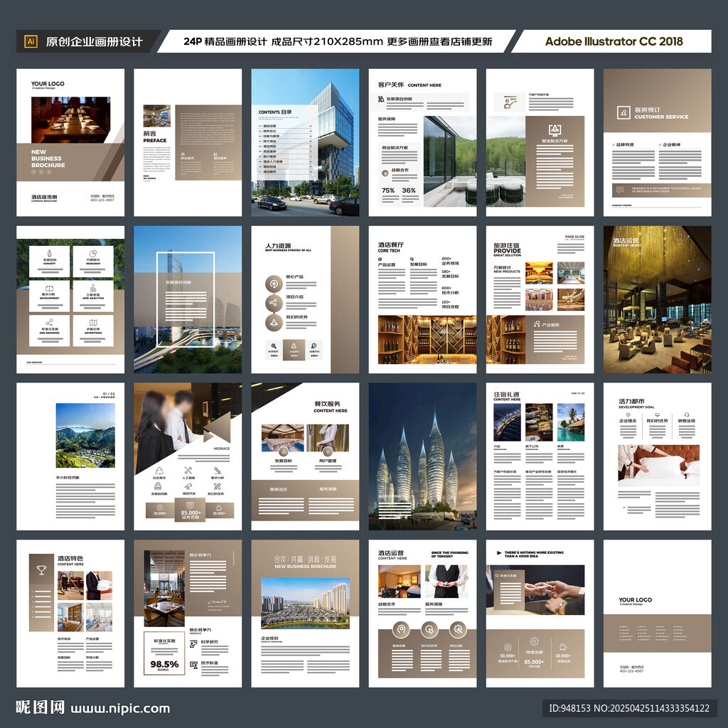This screenshot has width=728, height=728.
Task: Click the chat bubble icon in RESEARCH banner
Action: (620, 189)
